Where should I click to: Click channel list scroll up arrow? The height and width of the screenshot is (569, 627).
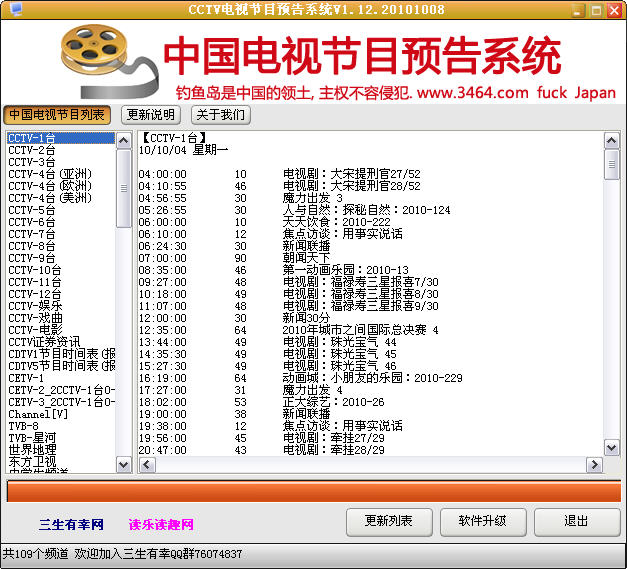124,140
